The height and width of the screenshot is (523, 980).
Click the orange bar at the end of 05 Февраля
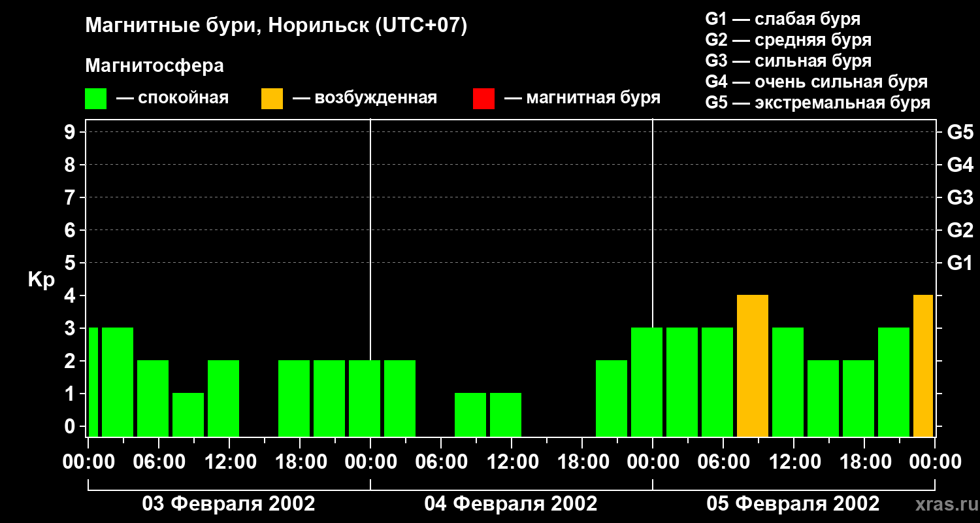click(x=923, y=365)
